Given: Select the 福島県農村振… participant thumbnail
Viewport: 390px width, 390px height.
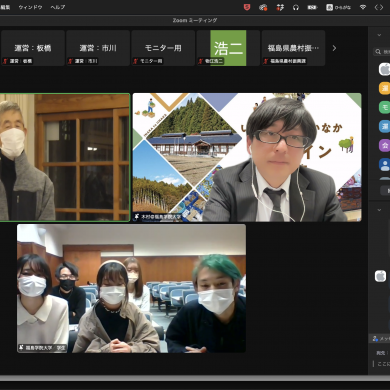Looking at the screenshot, I should [x=293, y=48].
